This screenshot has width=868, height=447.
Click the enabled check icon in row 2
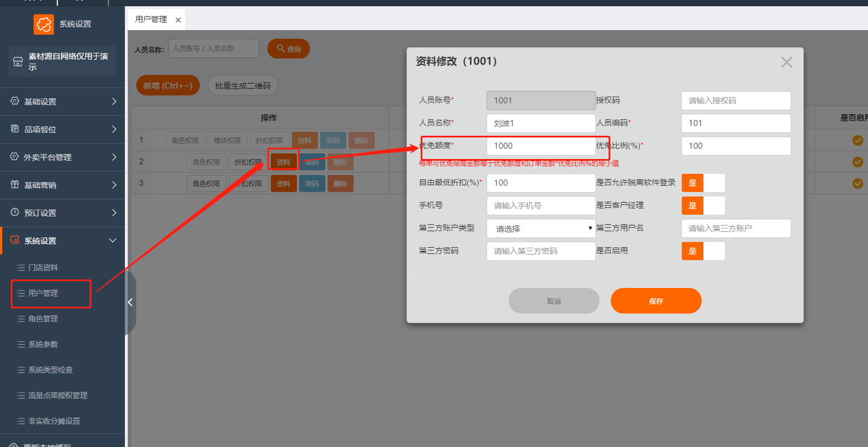tap(858, 162)
